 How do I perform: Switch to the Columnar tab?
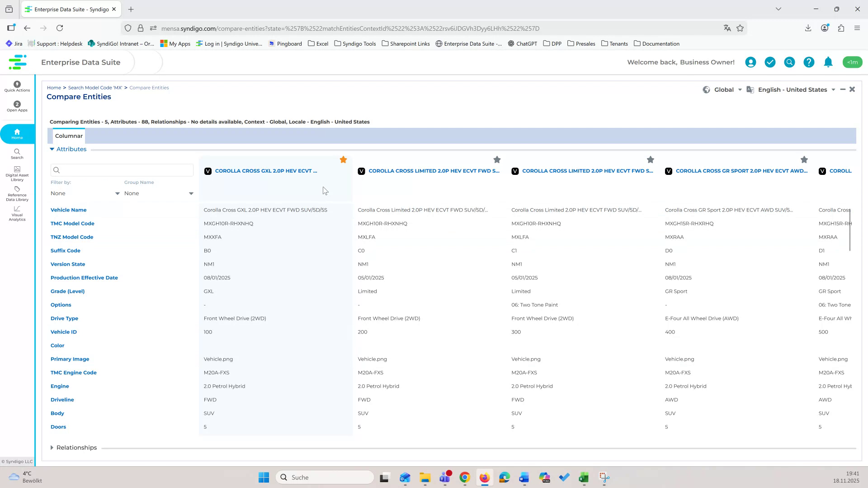click(69, 136)
